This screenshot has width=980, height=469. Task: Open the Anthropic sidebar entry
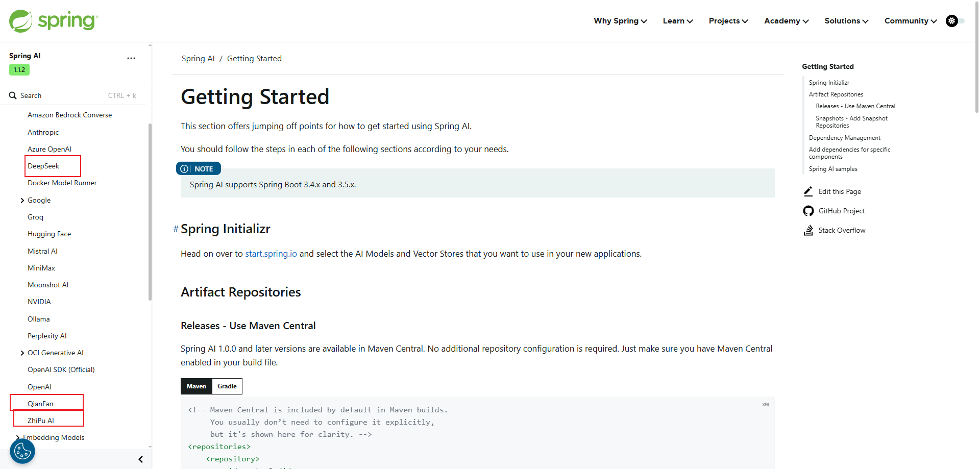(x=43, y=132)
